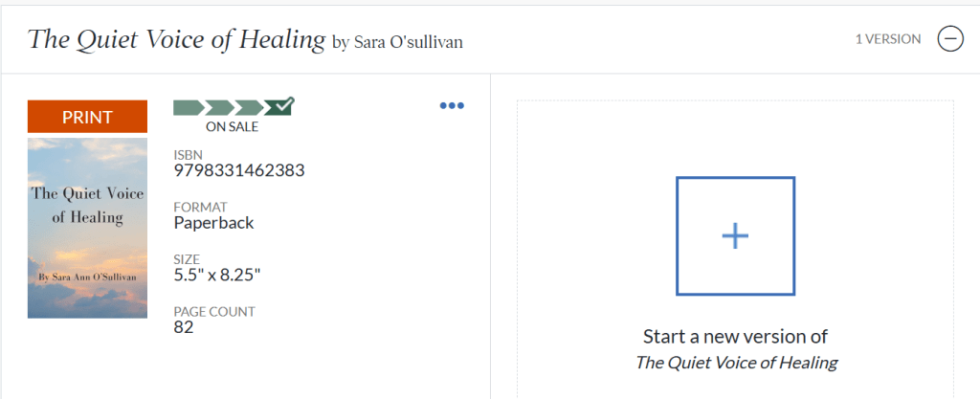This screenshot has width=980, height=399.
Task: Click the orange PRINT badge
Action: [x=87, y=117]
